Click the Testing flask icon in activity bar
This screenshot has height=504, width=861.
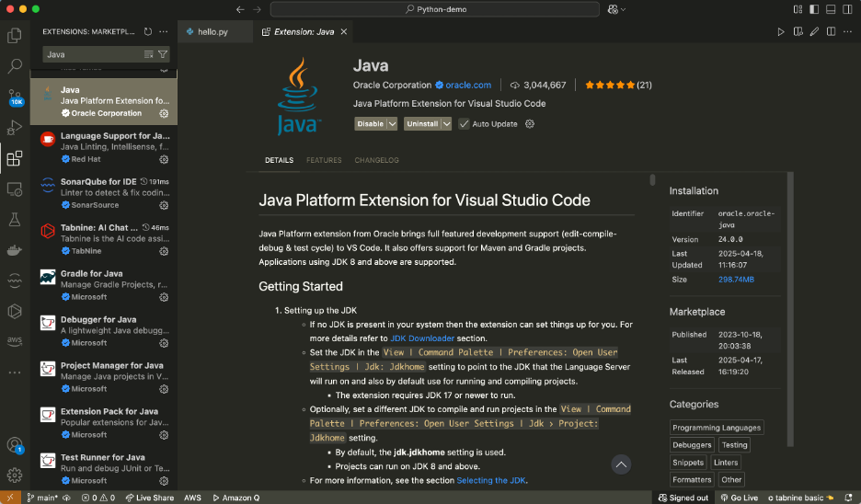[x=15, y=220]
